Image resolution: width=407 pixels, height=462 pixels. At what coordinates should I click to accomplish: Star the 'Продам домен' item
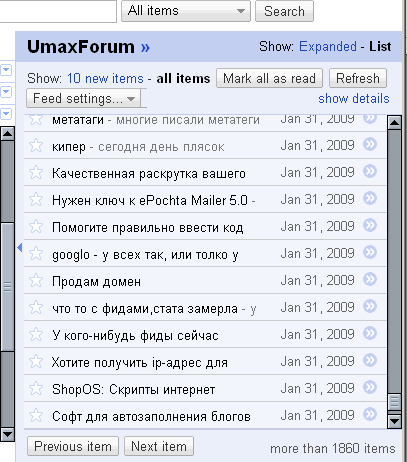tap(36, 280)
